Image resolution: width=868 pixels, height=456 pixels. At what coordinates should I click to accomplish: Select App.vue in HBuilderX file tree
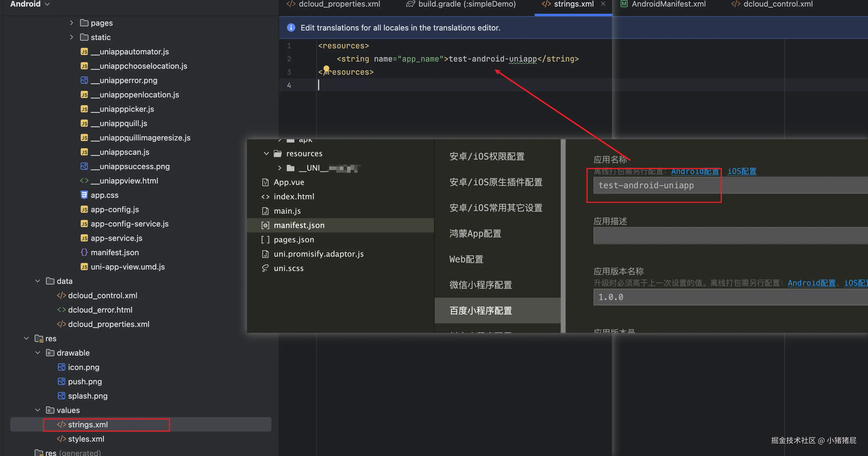(289, 182)
